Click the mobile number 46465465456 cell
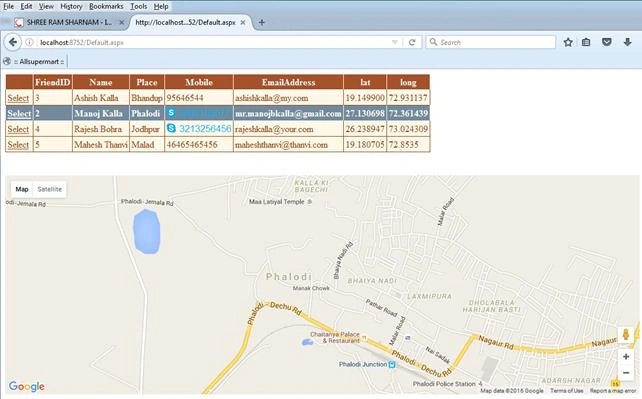 [199, 144]
